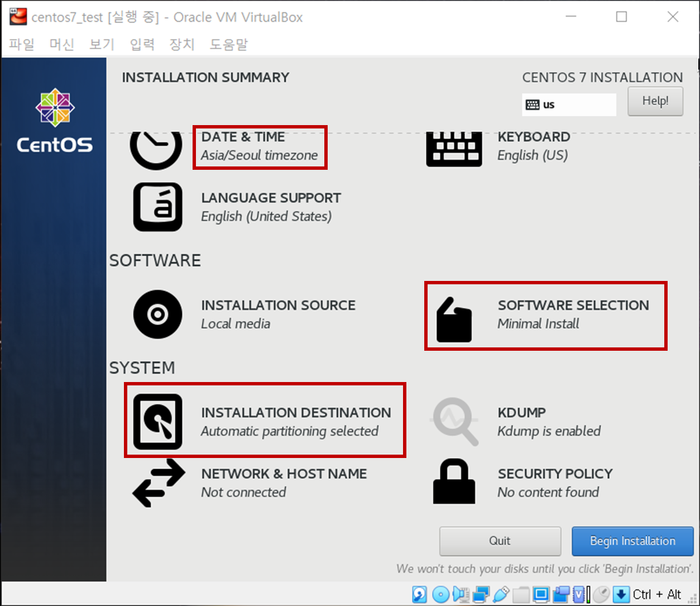
Task: Click the 'Minimal Install' text
Action: pos(538,323)
